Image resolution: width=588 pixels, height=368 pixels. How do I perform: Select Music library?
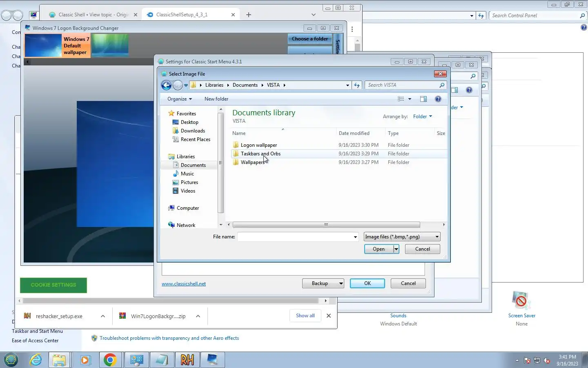187,174
